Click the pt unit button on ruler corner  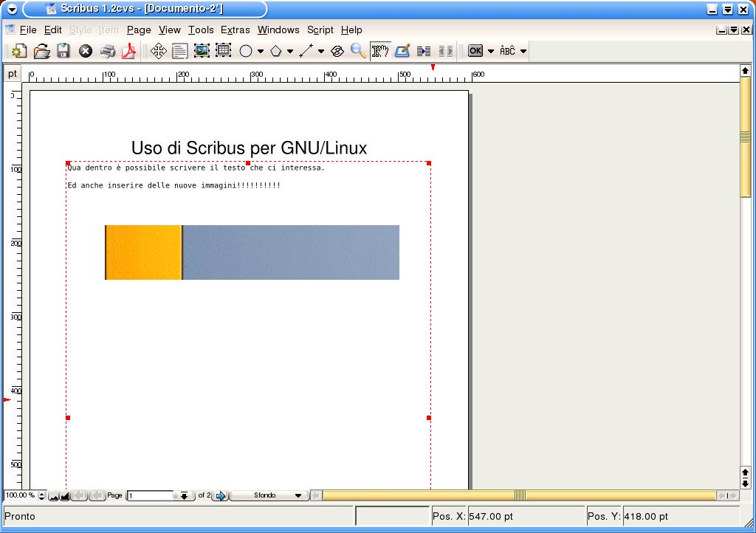coord(12,74)
